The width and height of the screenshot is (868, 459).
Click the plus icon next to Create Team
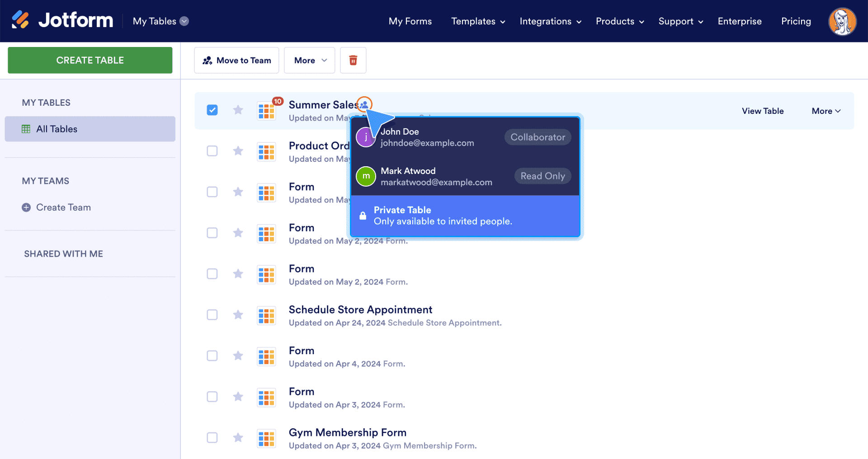[26, 207]
